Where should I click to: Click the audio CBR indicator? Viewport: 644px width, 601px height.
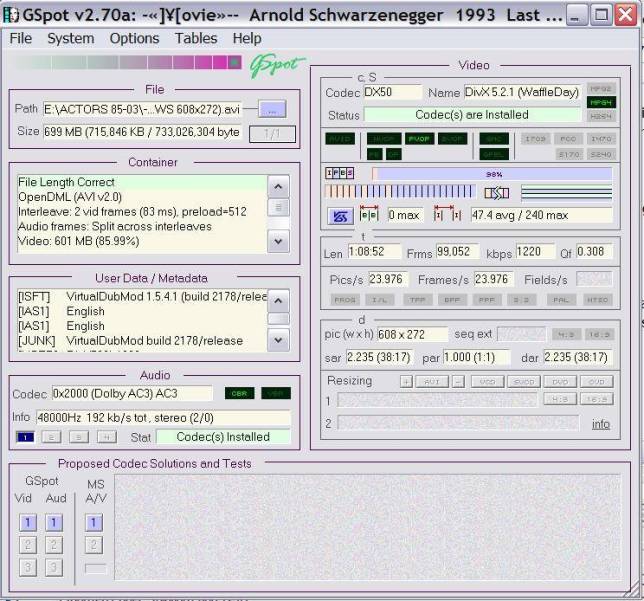click(x=239, y=393)
